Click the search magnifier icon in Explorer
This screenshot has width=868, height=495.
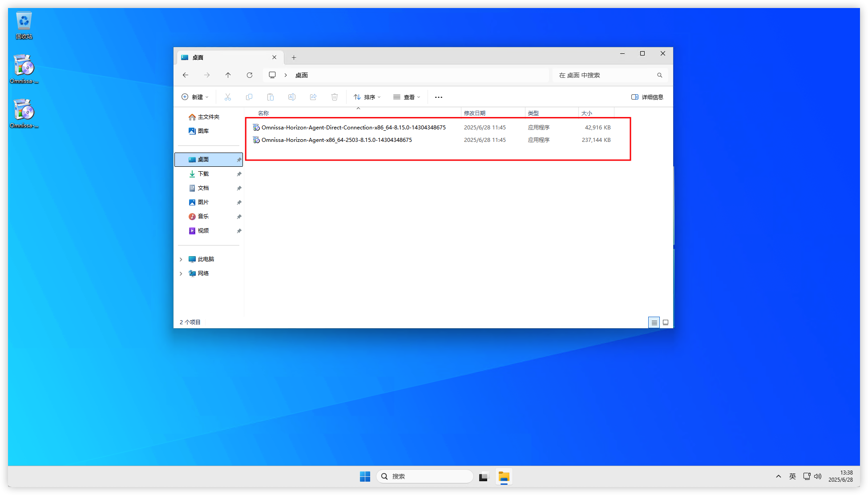[x=660, y=75]
